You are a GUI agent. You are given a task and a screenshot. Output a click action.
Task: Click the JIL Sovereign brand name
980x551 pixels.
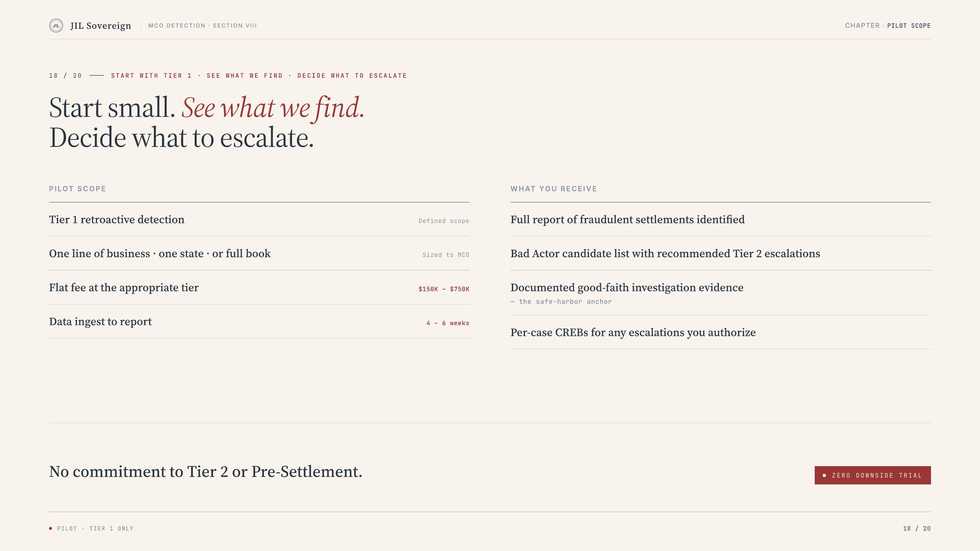pyautogui.click(x=100, y=25)
